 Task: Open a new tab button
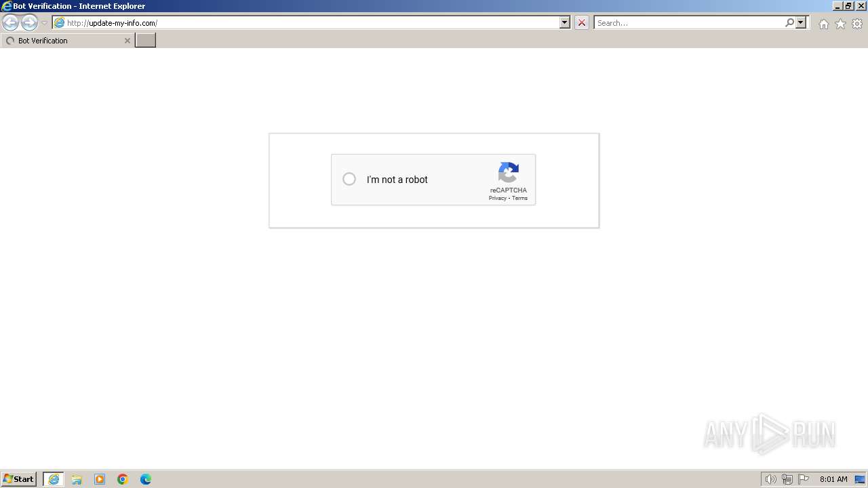146,41
